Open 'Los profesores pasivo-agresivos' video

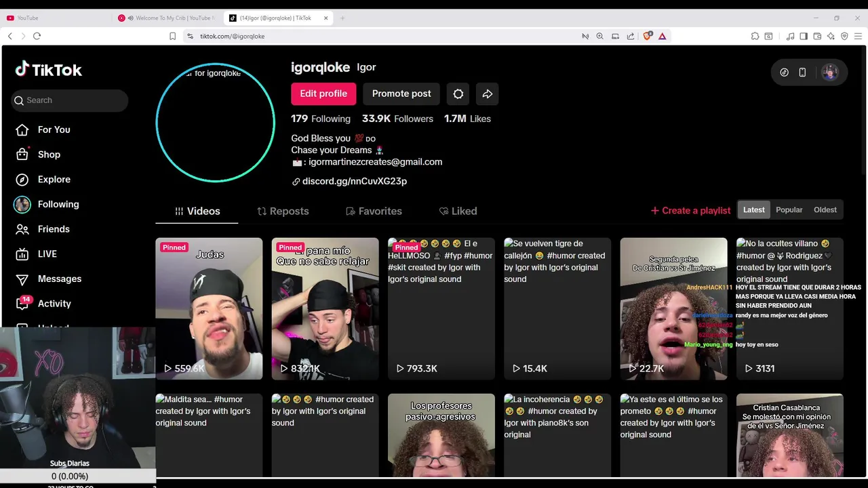[x=441, y=435]
